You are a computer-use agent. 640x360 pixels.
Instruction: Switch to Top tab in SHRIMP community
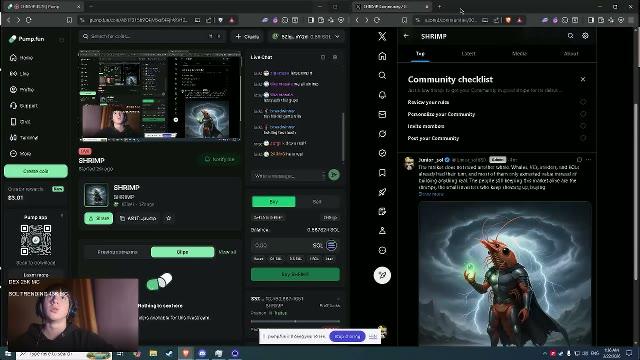click(420, 53)
